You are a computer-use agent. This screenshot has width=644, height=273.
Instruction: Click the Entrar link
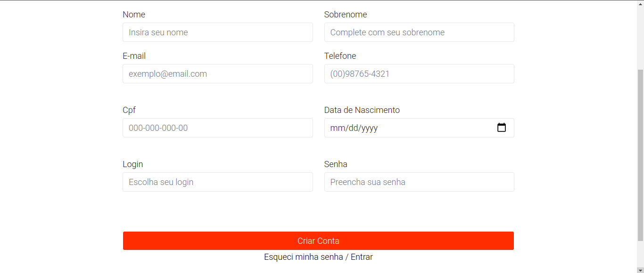[362, 257]
